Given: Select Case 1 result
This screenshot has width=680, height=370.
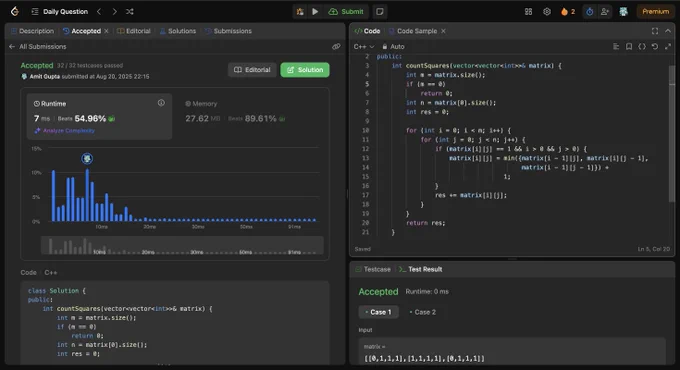Looking at the screenshot, I should coord(378,312).
